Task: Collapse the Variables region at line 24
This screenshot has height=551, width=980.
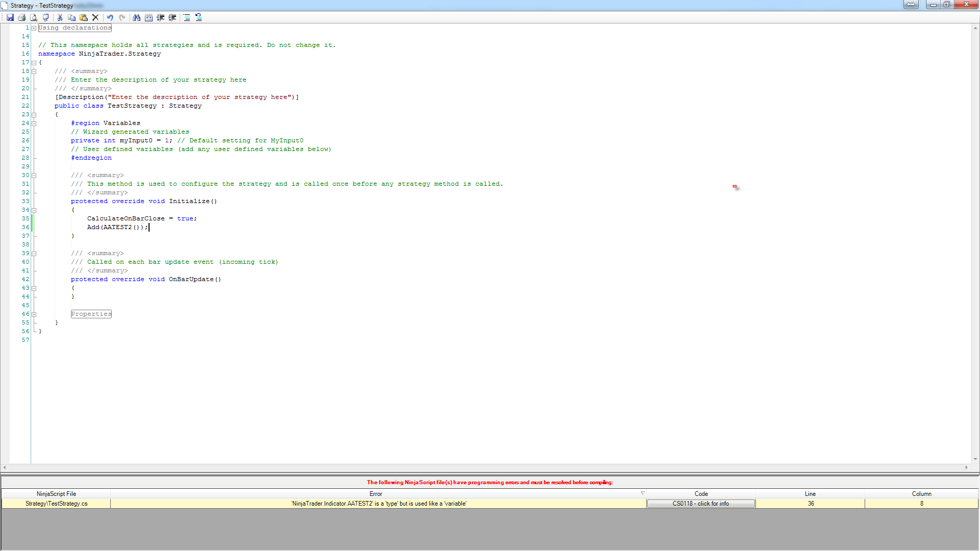Action: (34, 123)
